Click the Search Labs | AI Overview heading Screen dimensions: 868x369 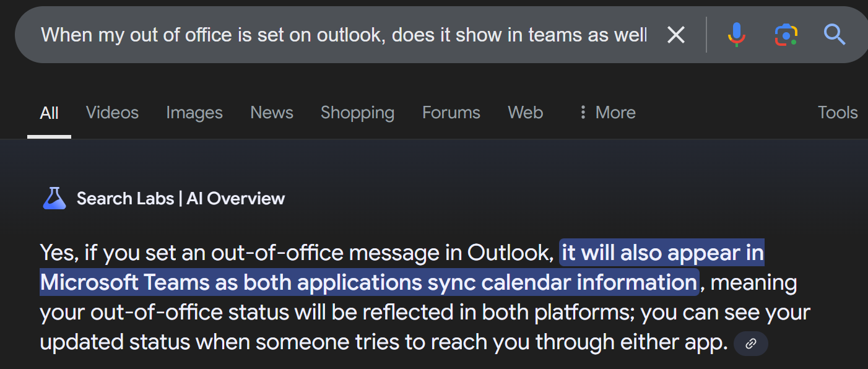point(181,198)
